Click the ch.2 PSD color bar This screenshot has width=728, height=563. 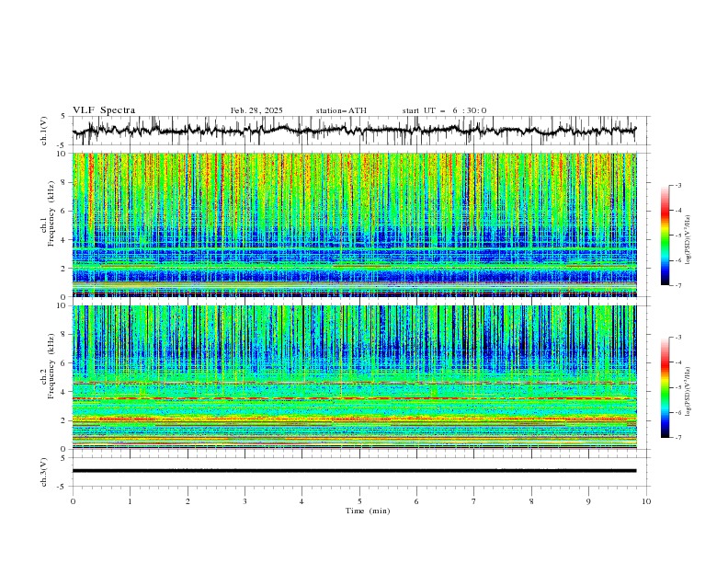[665, 387]
